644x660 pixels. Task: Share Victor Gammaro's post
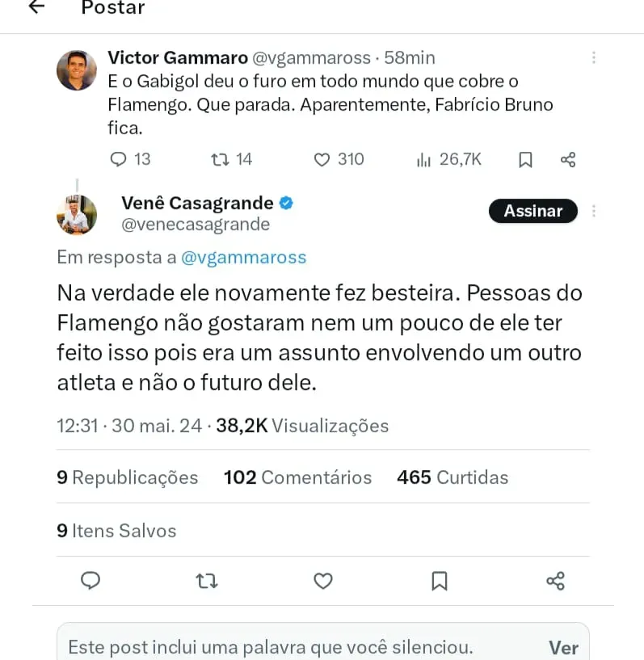coord(568,160)
